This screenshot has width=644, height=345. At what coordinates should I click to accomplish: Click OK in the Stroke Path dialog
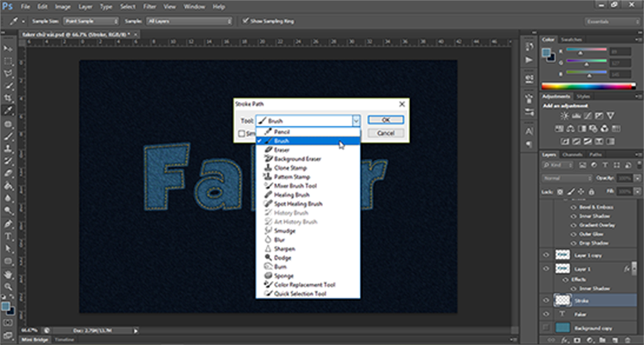pyautogui.click(x=385, y=119)
